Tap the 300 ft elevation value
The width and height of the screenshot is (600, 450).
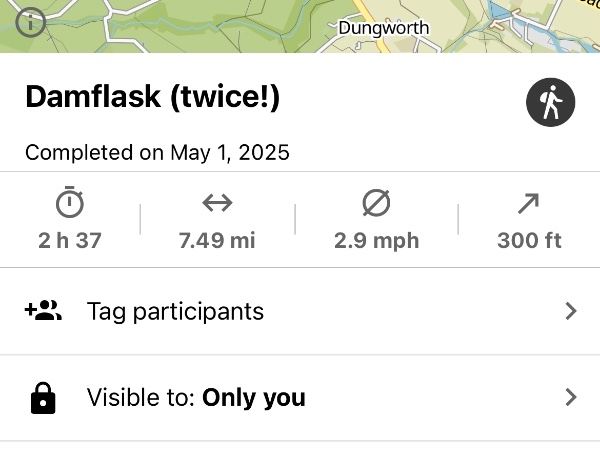[x=529, y=241]
